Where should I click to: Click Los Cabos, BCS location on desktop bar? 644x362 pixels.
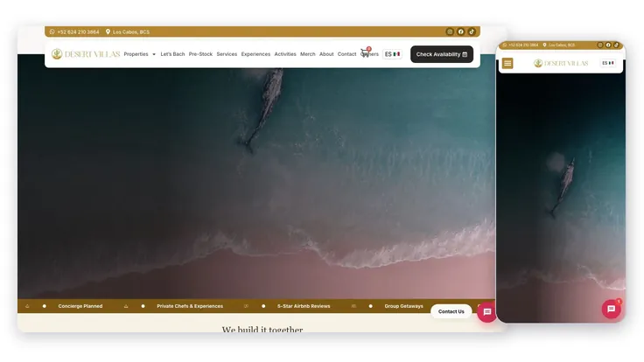[128, 31]
